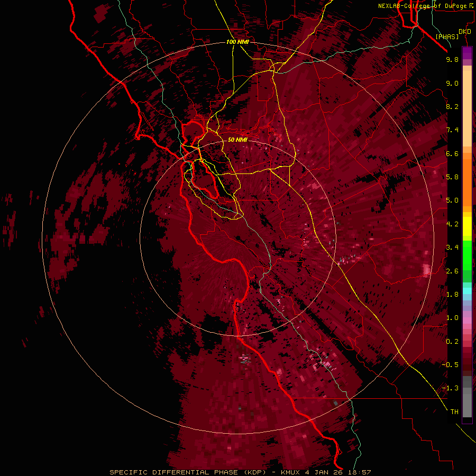Screen dimensions: 476x476
Task: Pick the purple band at the top of the color bar
Action: (467, 53)
